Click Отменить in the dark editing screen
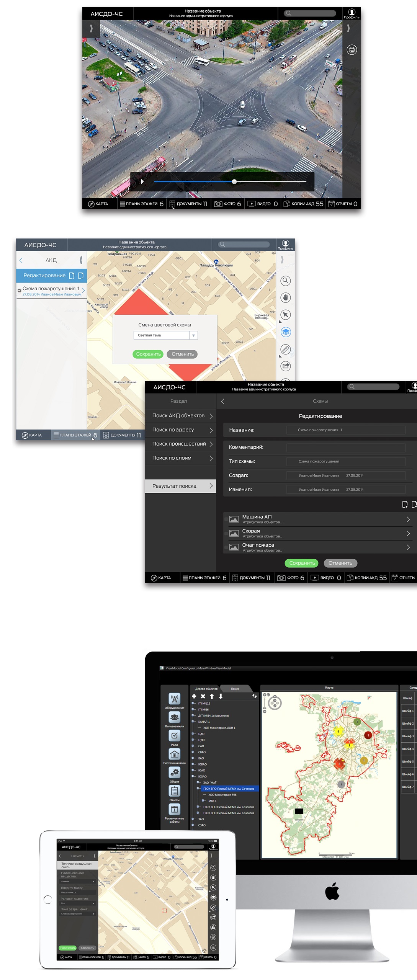This screenshot has height=980, width=417. (x=340, y=563)
